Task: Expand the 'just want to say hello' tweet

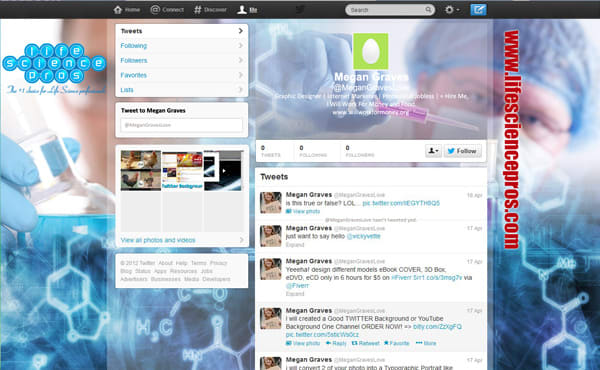Action: pyautogui.click(x=295, y=244)
